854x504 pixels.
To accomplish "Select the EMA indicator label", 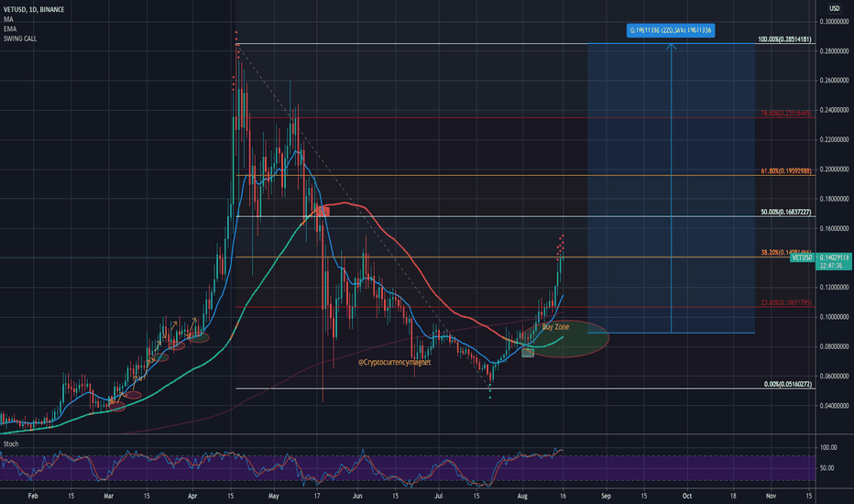I will click(x=10, y=29).
